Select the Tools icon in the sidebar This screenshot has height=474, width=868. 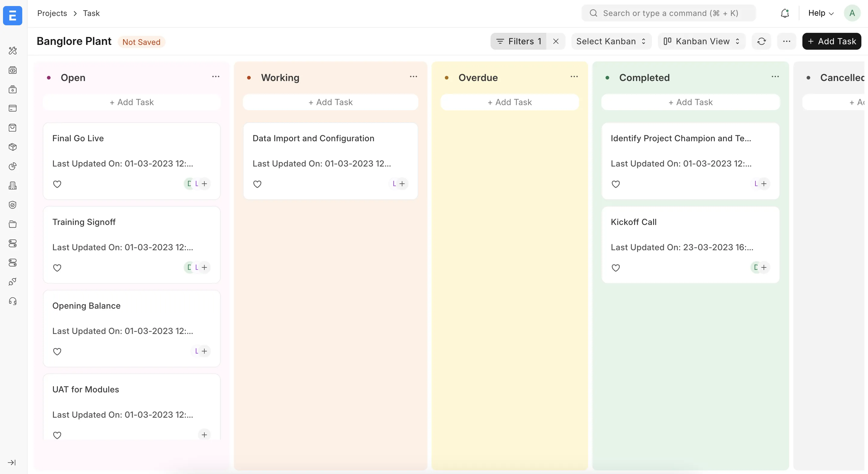click(13, 51)
